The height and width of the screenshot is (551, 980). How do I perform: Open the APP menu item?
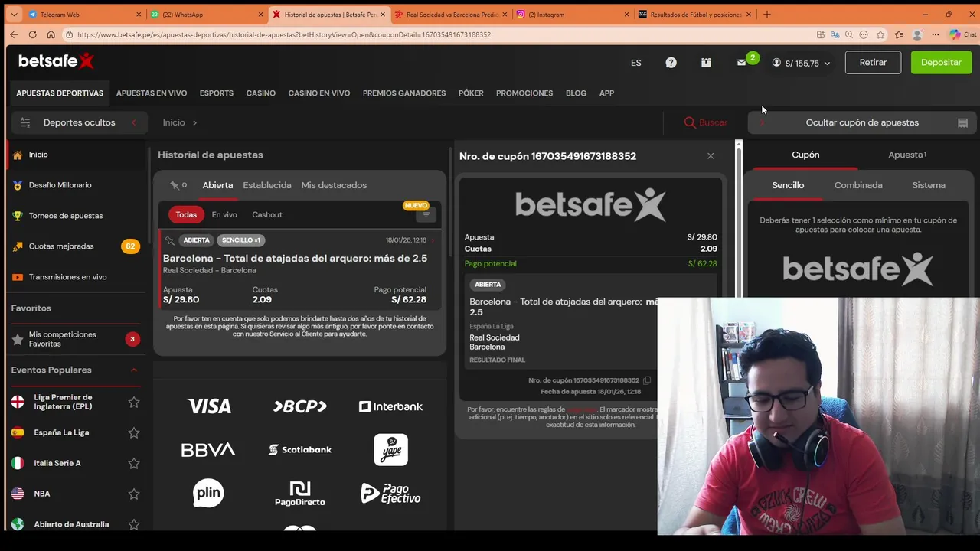606,93
